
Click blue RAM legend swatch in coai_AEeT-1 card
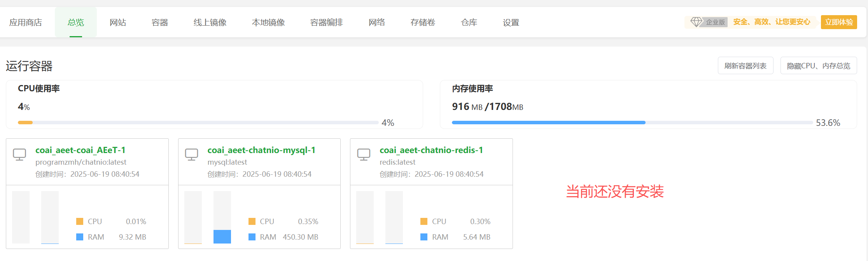click(80, 237)
